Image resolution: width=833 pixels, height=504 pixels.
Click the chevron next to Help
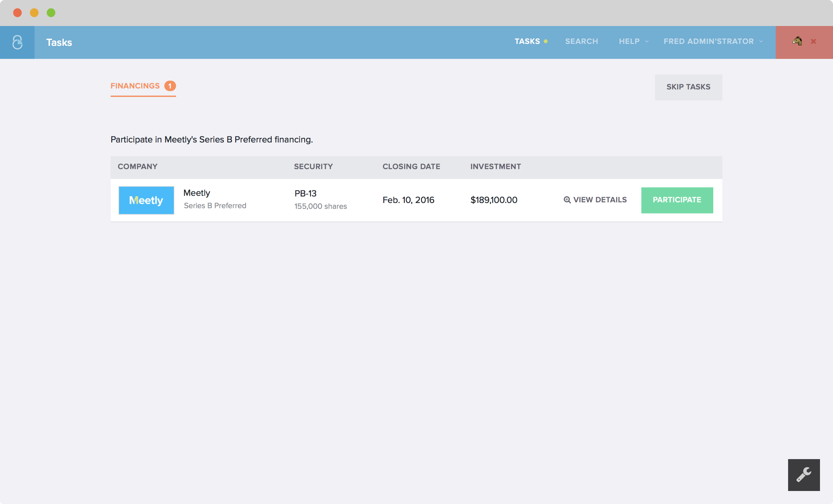(647, 42)
